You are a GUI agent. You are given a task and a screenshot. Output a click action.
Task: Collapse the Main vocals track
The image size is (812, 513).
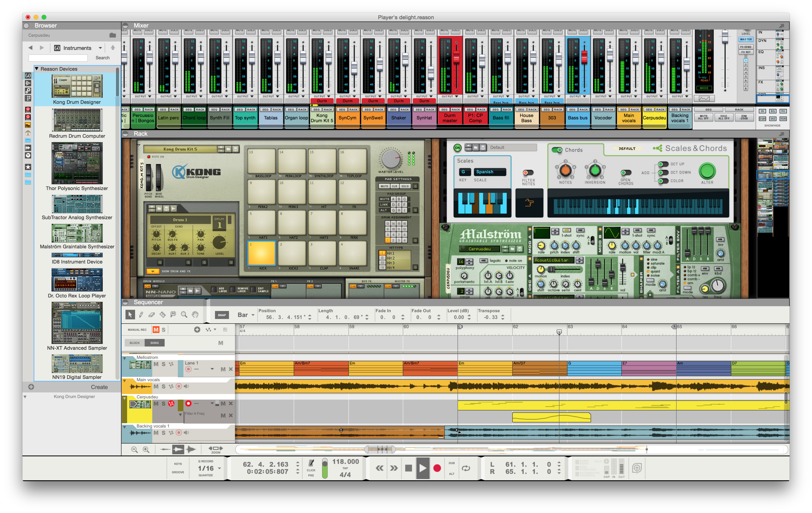click(125, 380)
